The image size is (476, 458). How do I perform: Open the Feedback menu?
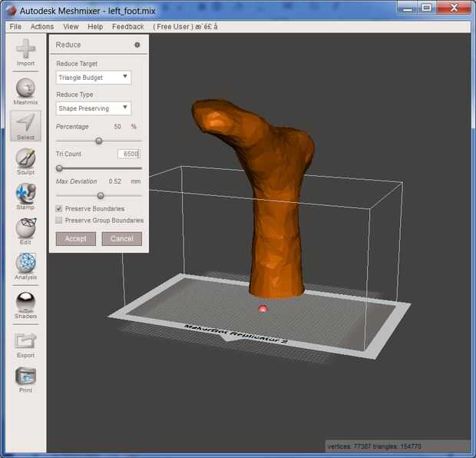click(127, 27)
